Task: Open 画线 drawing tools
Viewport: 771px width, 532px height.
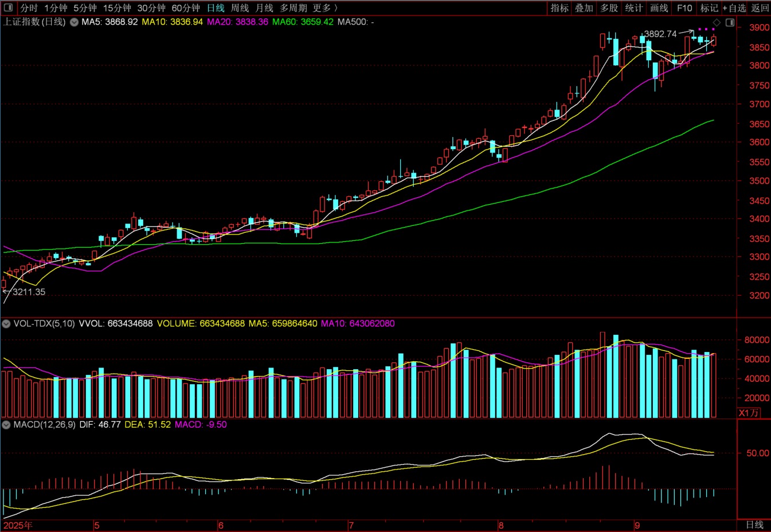Action: tap(659, 8)
